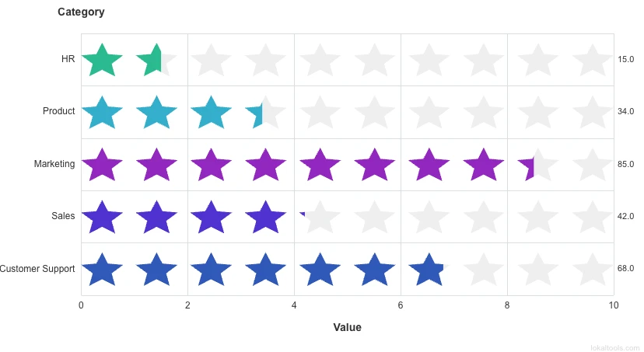
Task: Click the last gray star in HR row
Action: [593, 60]
